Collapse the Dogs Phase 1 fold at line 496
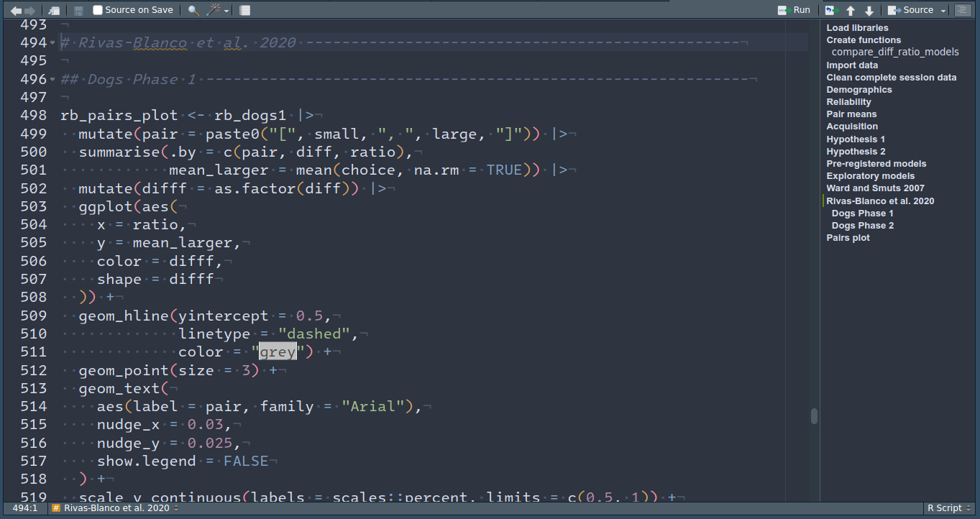The image size is (980, 519). [52, 79]
